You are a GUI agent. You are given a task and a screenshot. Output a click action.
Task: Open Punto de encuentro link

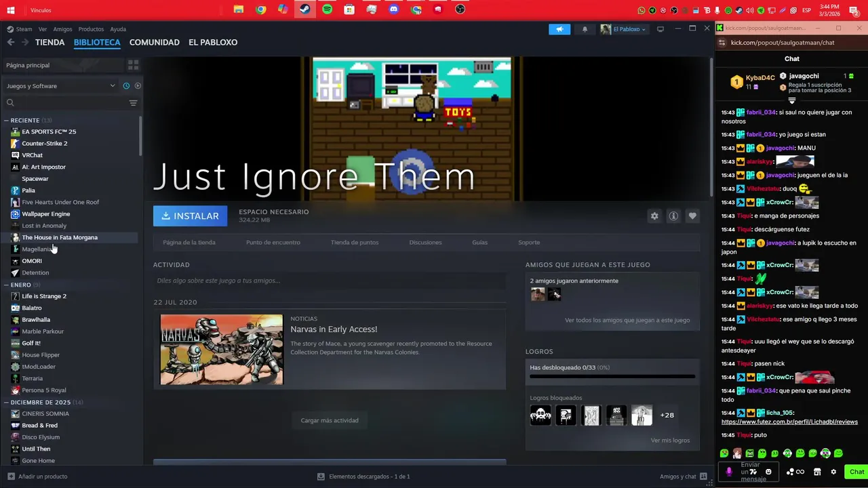click(x=273, y=243)
